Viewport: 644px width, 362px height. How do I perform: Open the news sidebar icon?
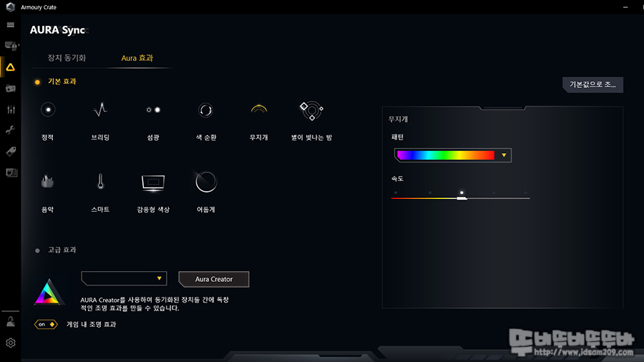coord(11,172)
